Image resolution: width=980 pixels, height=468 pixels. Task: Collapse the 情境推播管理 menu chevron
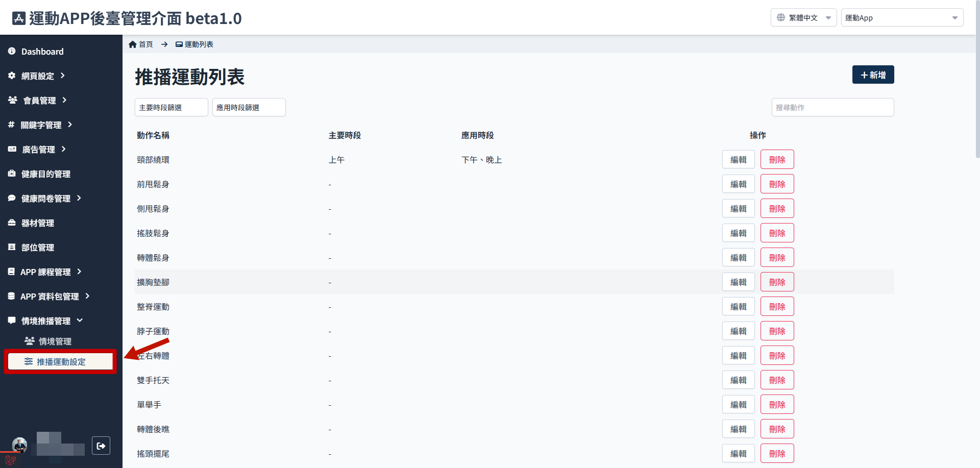click(80, 321)
